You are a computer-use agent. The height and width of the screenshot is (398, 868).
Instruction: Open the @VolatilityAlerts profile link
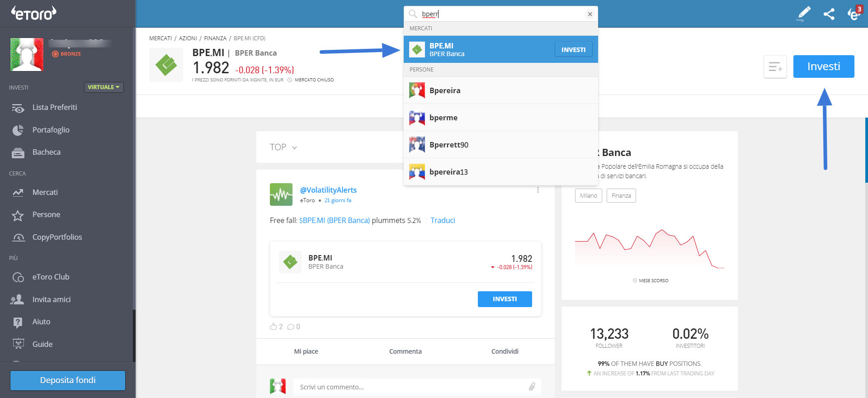328,190
